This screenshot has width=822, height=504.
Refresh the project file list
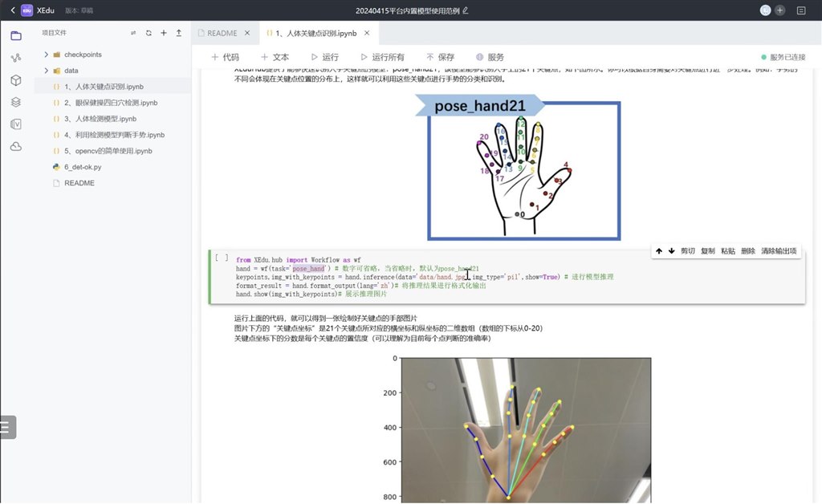pyautogui.click(x=149, y=32)
